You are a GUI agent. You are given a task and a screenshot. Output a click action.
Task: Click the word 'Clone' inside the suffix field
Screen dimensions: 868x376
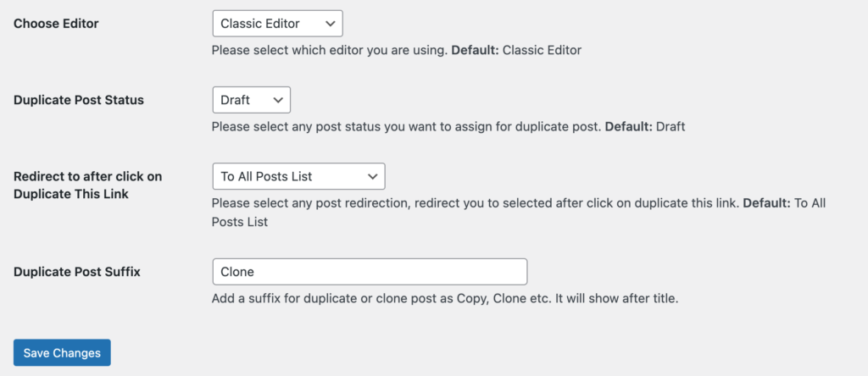(237, 272)
